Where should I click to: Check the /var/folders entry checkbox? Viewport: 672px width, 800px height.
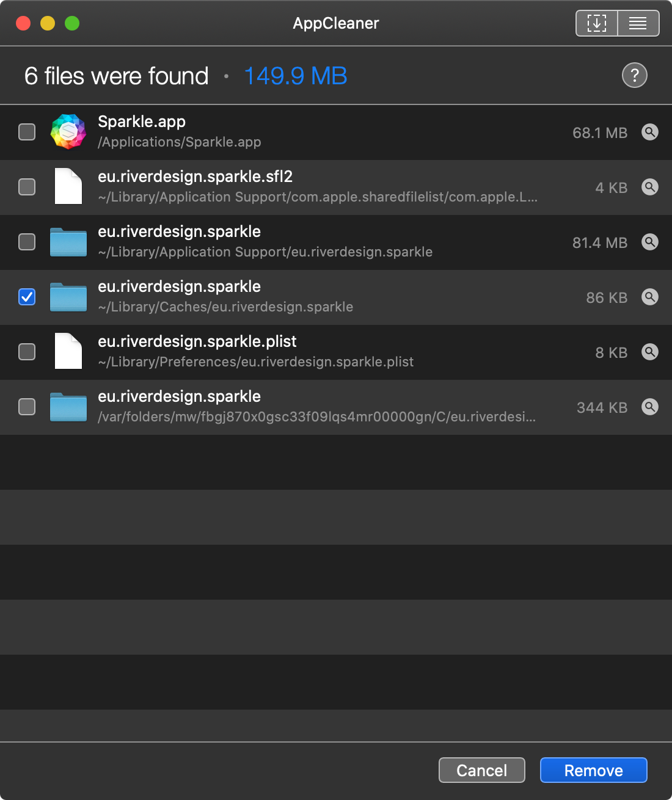27,407
